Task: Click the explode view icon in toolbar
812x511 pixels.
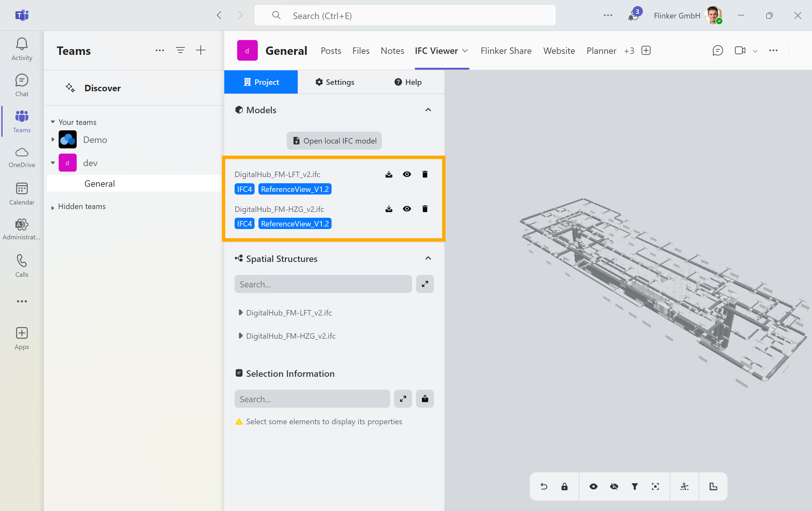Action: (684, 486)
